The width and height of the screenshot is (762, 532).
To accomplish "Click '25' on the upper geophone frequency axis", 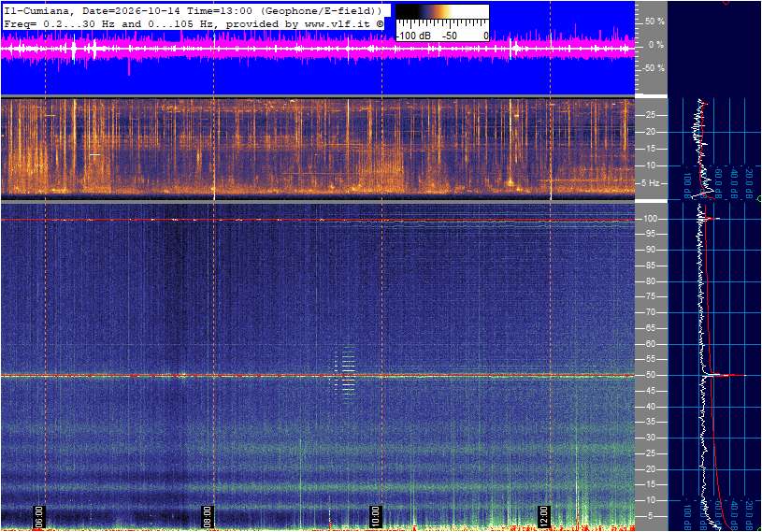I will (650, 115).
